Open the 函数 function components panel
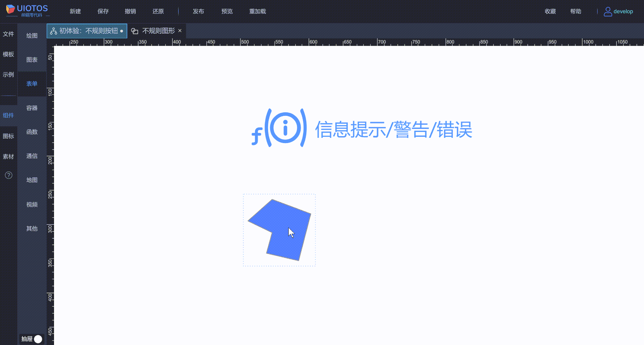 (32, 132)
